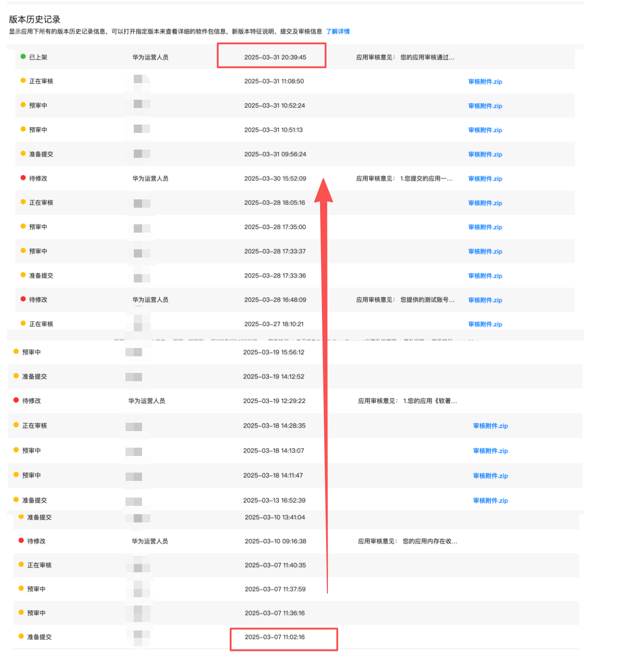Open the 了解详情 link
Screen dimensions: 619x672
(x=338, y=31)
